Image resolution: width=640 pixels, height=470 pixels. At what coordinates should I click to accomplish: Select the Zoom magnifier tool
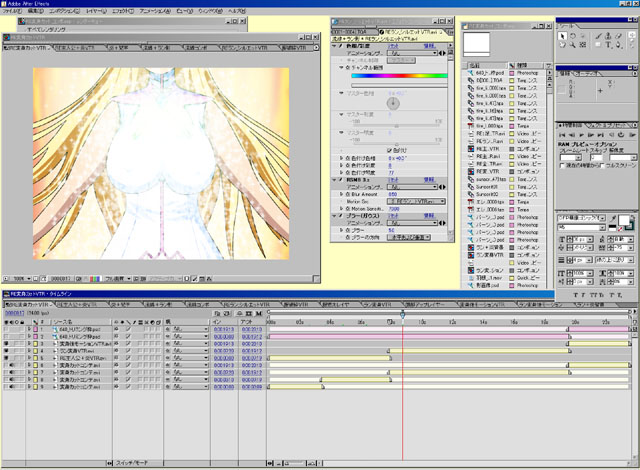tap(573, 45)
